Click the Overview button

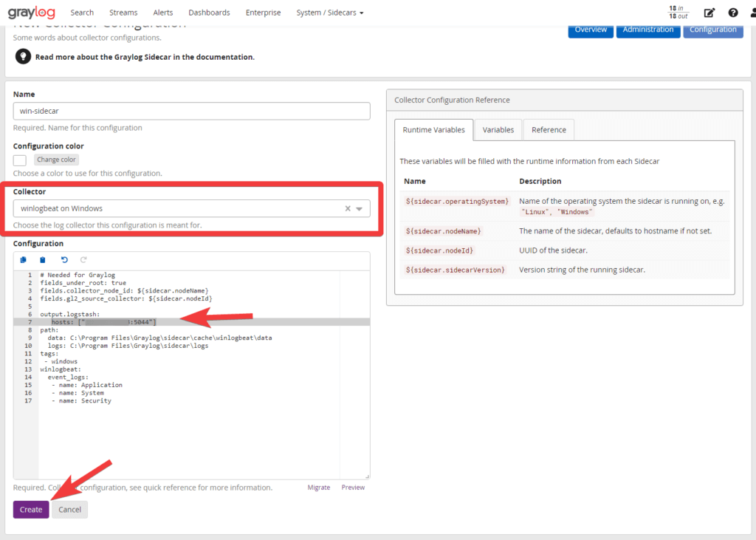point(591,30)
